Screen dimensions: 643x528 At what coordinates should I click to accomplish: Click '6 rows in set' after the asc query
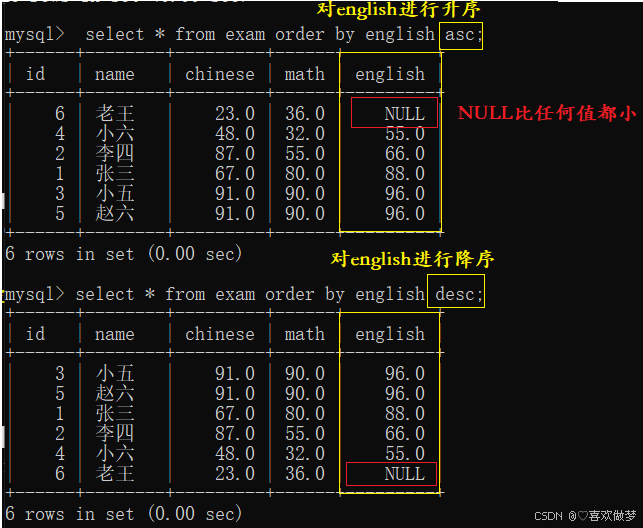point(70,254)
